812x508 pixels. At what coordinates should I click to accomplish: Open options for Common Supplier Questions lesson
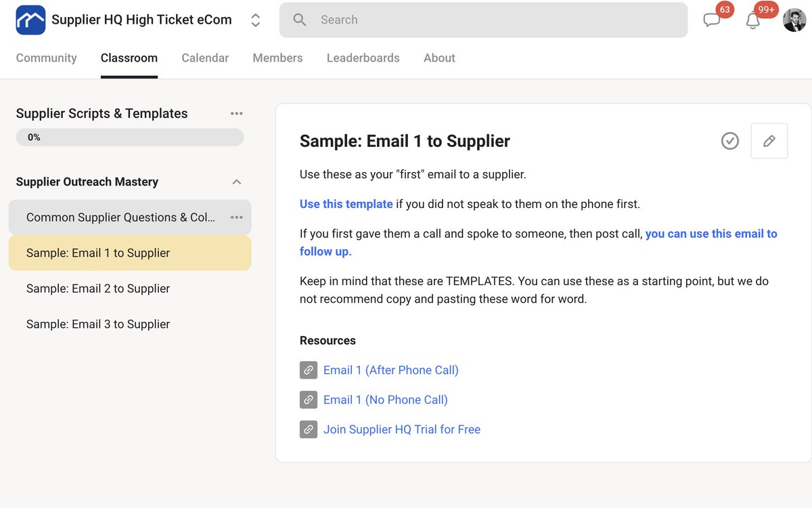(x=236, y=217)
